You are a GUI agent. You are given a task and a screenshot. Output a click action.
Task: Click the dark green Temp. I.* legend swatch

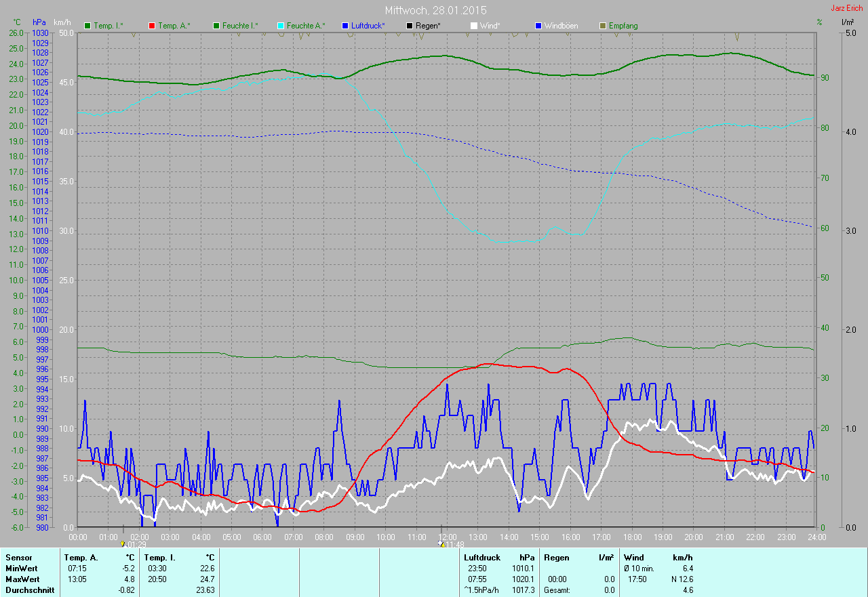coord(87,26)
